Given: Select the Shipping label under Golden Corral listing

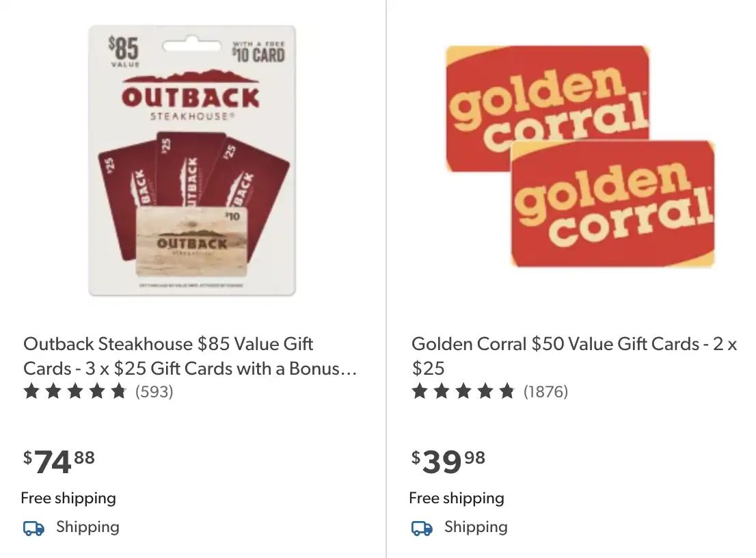Looking at the screenshot, I should (476, 527).
